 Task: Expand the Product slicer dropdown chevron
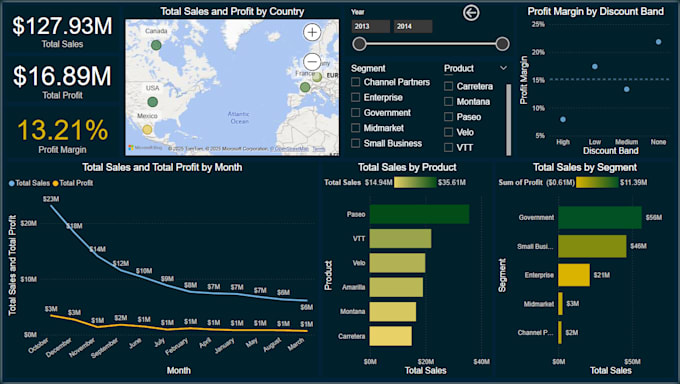pos(503,68)
